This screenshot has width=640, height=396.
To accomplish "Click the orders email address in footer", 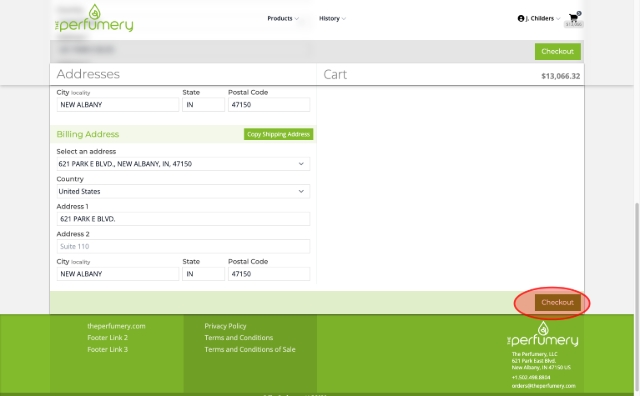I will [x=544, y=386].
